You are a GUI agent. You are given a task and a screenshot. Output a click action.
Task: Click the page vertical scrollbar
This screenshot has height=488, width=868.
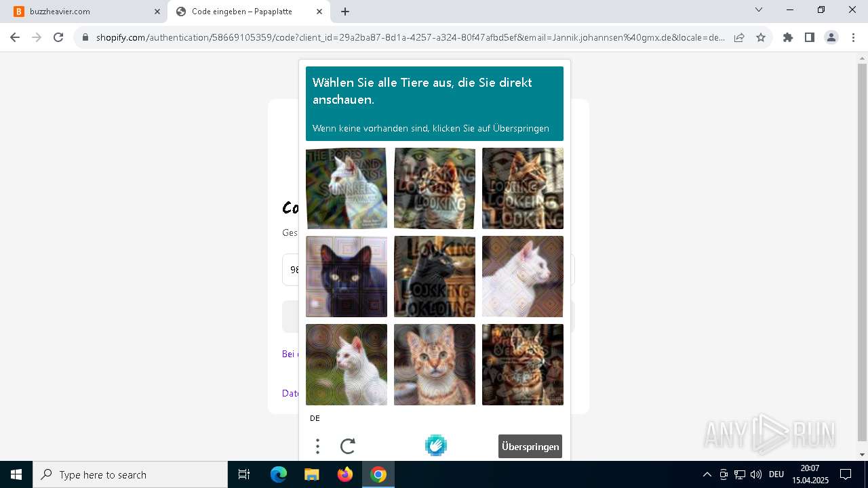pos(862,251)
